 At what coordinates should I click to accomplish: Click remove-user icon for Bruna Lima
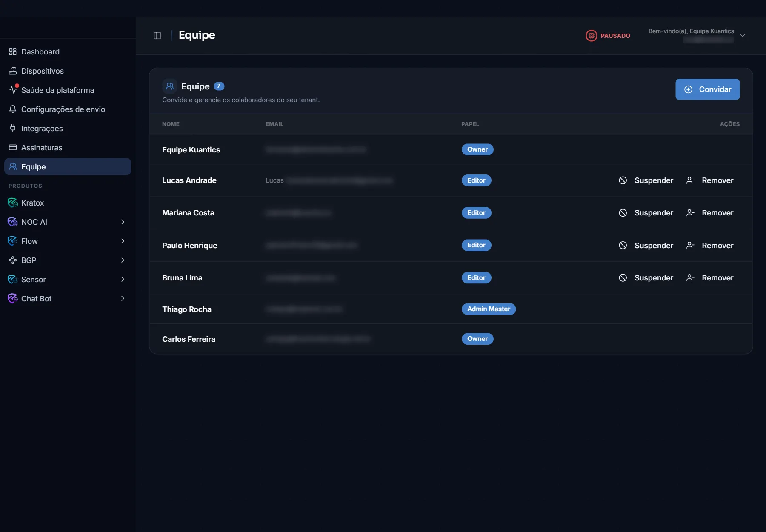click(x=690, y=278)
